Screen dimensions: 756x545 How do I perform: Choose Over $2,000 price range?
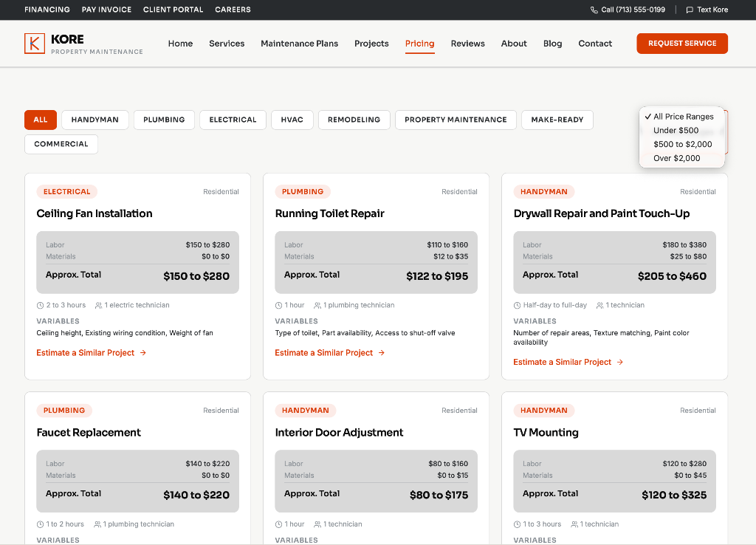click(681, 158)
